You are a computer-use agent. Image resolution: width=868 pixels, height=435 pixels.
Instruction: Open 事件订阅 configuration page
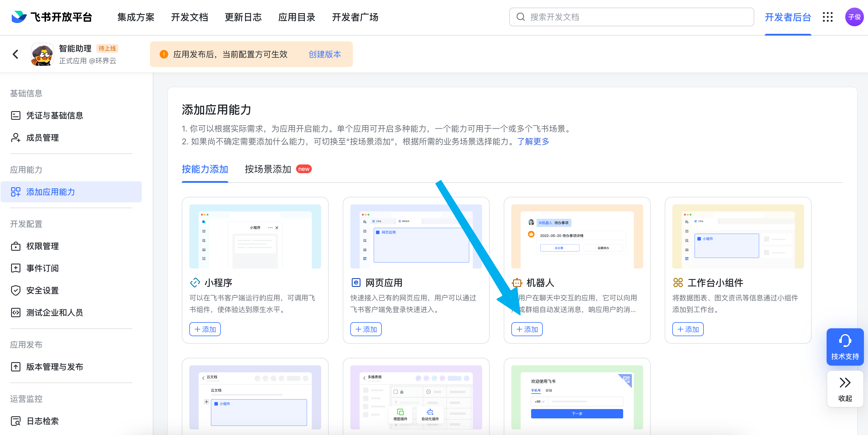click(43, 268)
